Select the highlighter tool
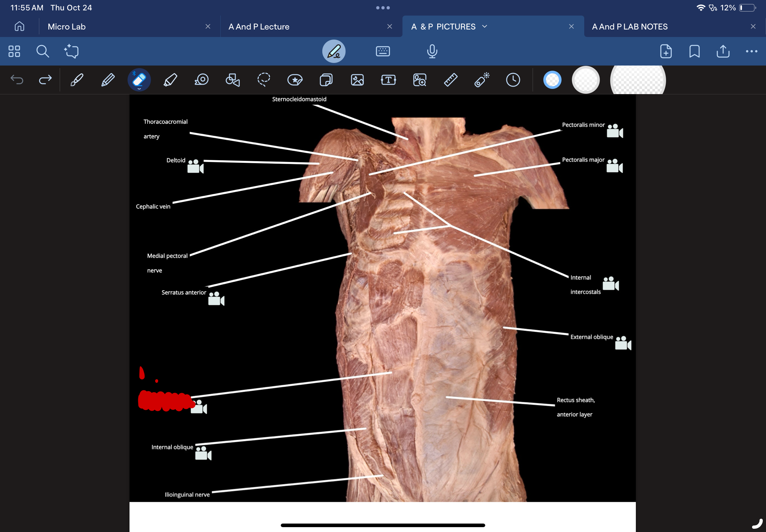The height and width of the screenshot is (532, 766). [x=170, y=80]
